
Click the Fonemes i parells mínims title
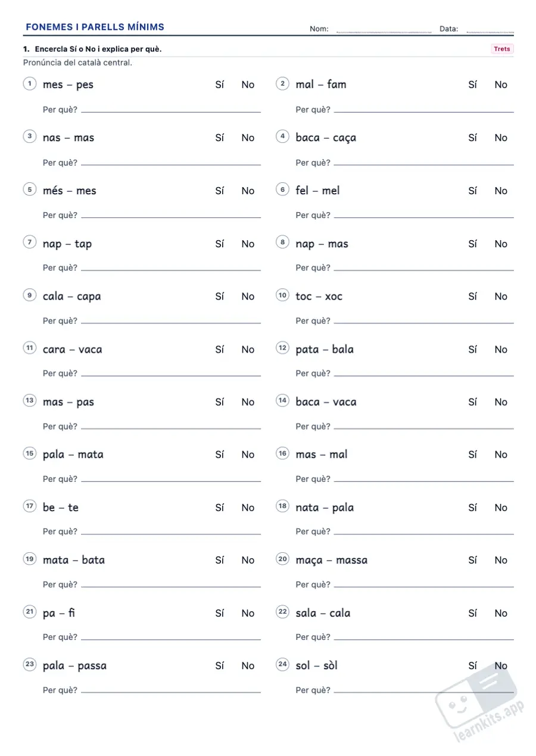(95, 27)
